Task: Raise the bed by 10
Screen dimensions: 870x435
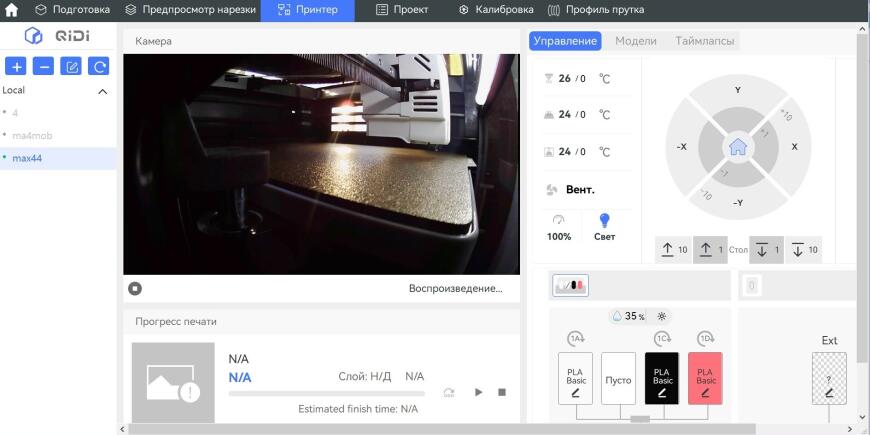Action: [x=674, y=250]
